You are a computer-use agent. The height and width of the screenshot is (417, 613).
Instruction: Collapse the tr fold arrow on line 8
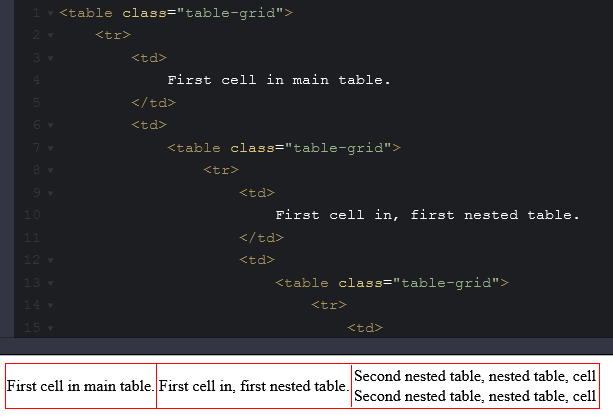pyautogui.click(x=50, y=170)
